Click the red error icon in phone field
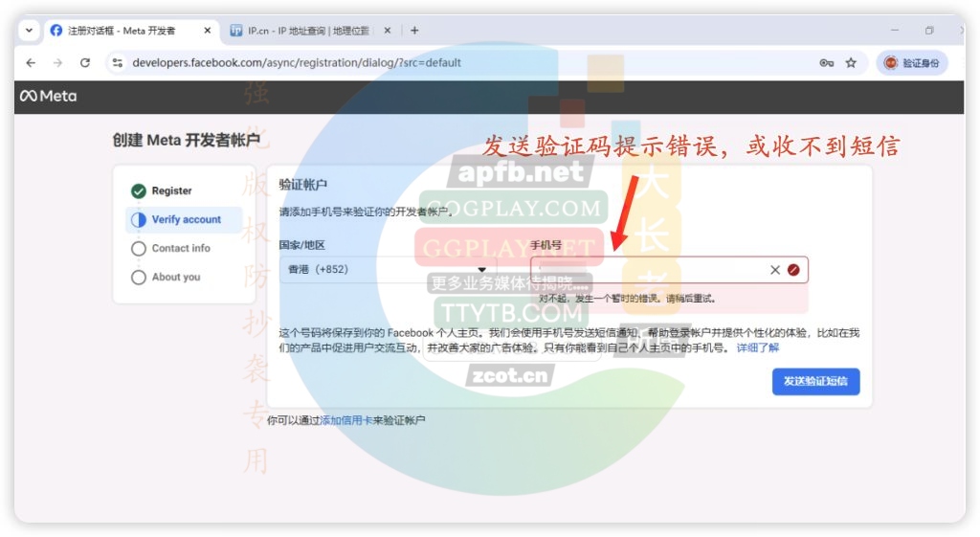Screen dimensions: 980x537 click(793, 270)
